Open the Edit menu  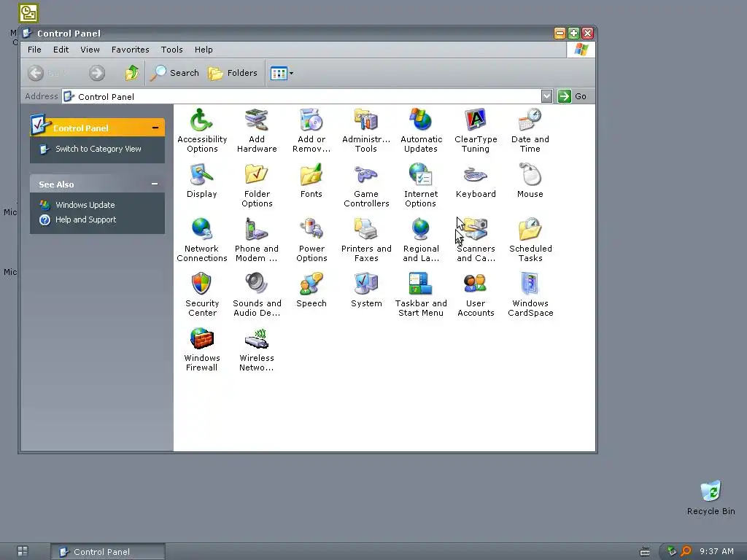pyautogui.click(x=61, y=50)
